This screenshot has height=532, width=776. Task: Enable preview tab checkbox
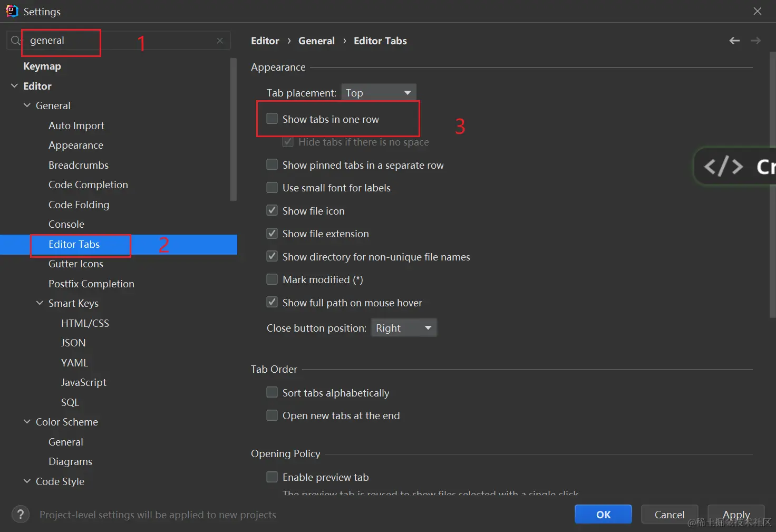point(272,477)
